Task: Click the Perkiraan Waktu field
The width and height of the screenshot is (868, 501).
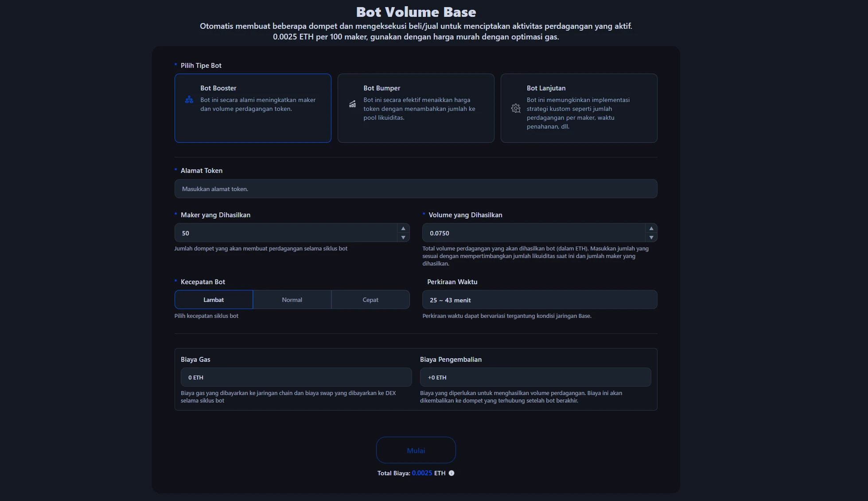Action: click(x=539, y=300)
